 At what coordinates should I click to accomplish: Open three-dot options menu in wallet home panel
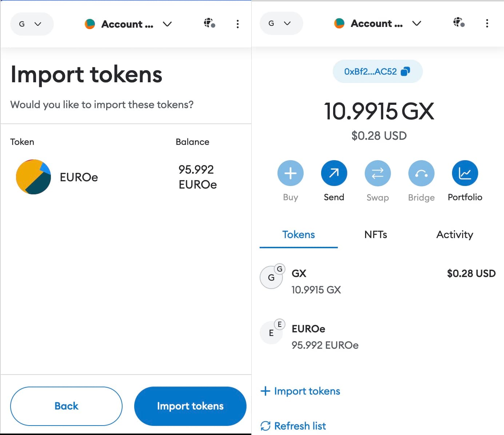coord(487,23)
